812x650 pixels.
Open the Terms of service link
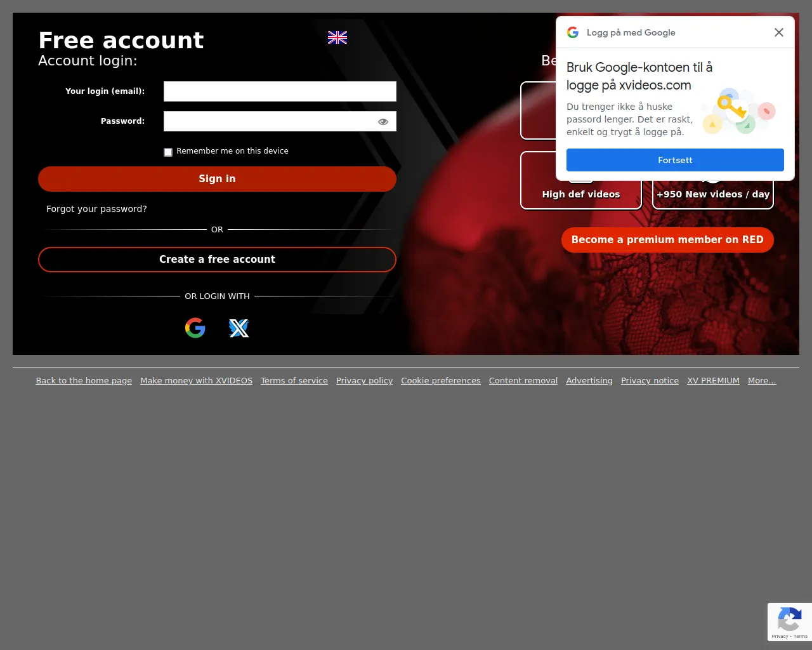pos(294,381)
